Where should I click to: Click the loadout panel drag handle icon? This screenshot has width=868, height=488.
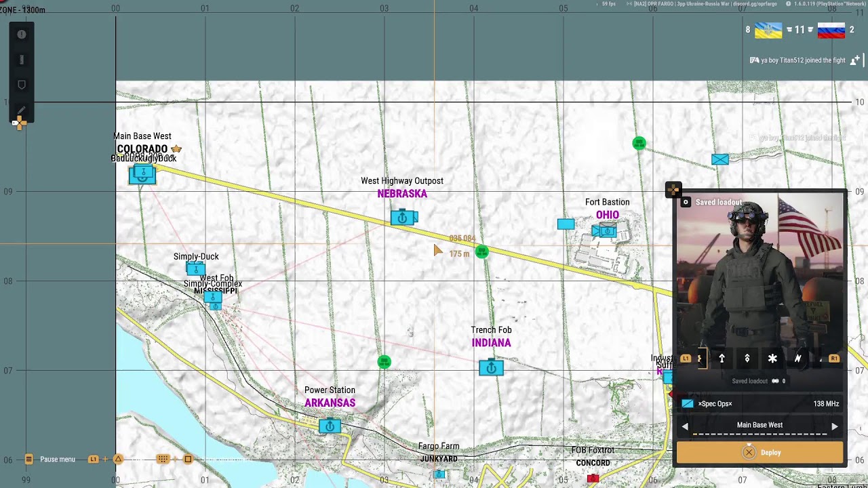pyautogui.click(x=673, y=189)
